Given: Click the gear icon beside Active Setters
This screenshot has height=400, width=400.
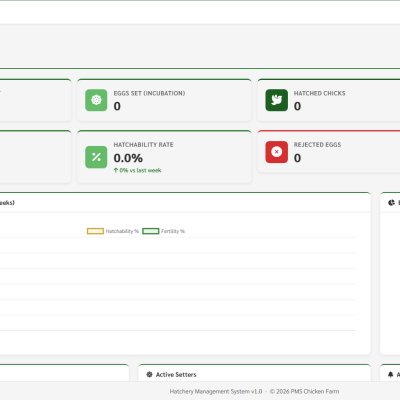Looking at the screenshot, I should 149,374.
